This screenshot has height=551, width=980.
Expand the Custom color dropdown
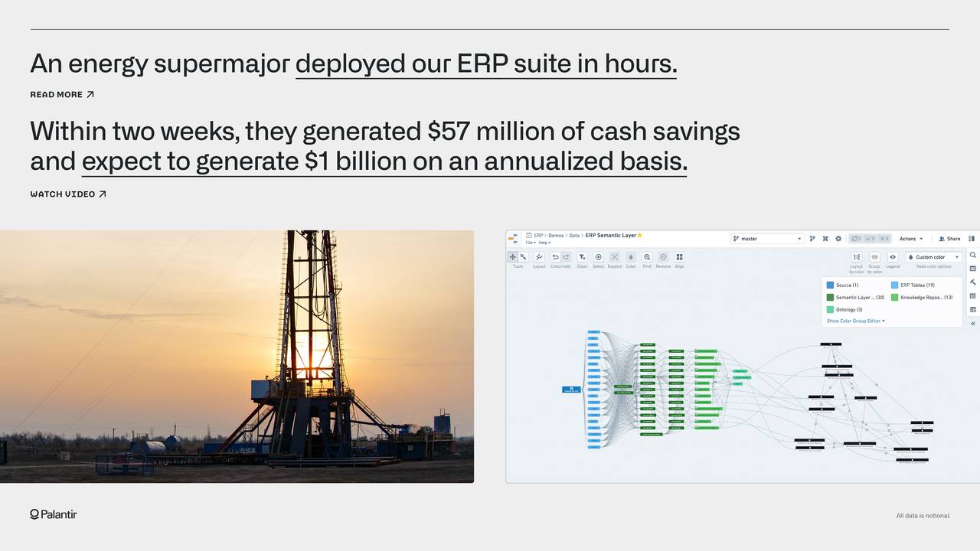(933, 257)
